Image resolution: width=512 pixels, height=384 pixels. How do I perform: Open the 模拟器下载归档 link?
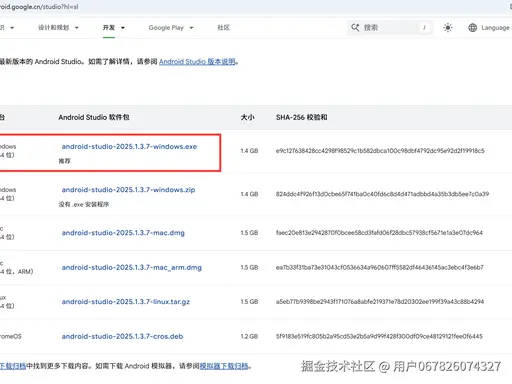click(x=224, y=366)
